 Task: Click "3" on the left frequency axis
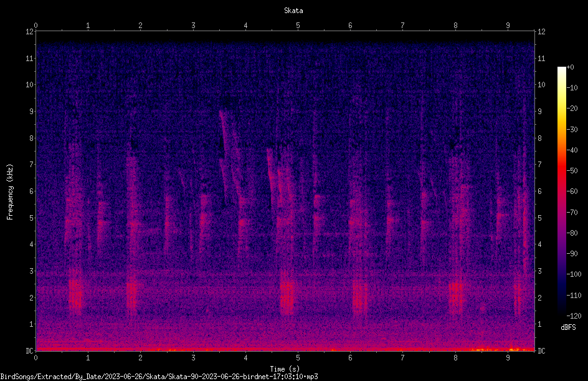click(x=31, y=271)
